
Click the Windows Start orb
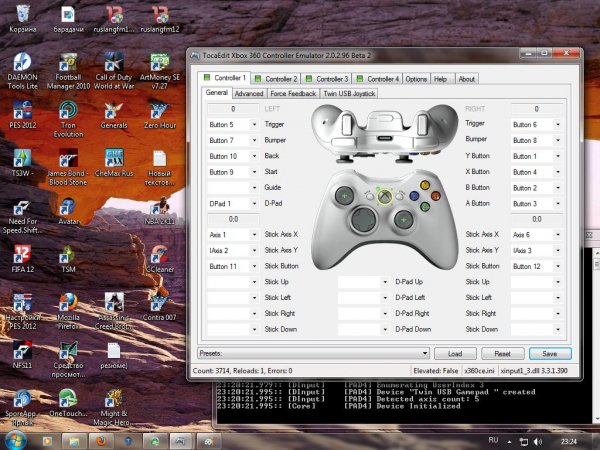(15, 440)
